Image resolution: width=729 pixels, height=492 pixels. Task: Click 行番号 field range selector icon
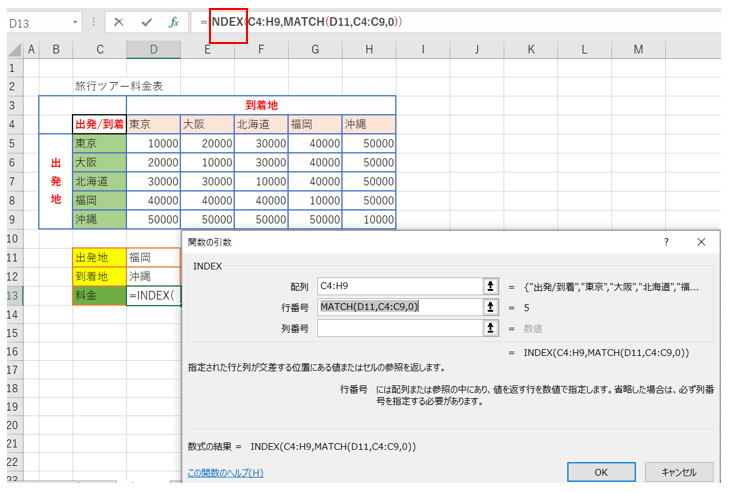pos(490,307)
